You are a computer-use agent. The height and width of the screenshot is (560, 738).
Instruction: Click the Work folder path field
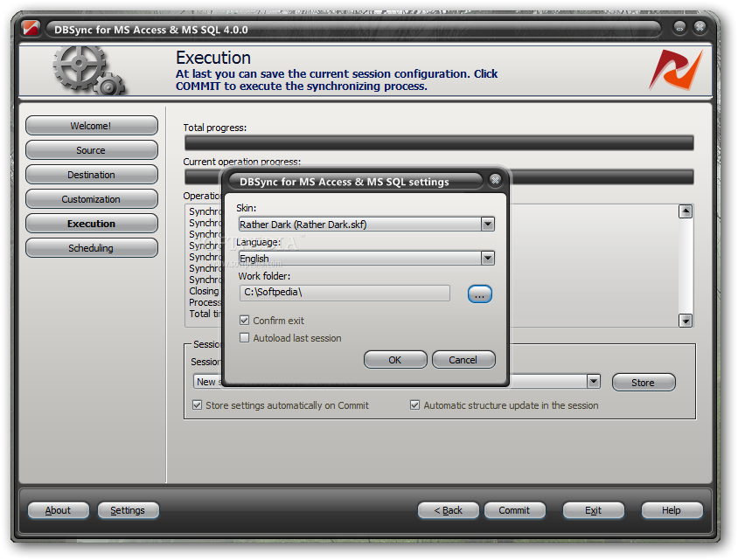pos(345,293)
